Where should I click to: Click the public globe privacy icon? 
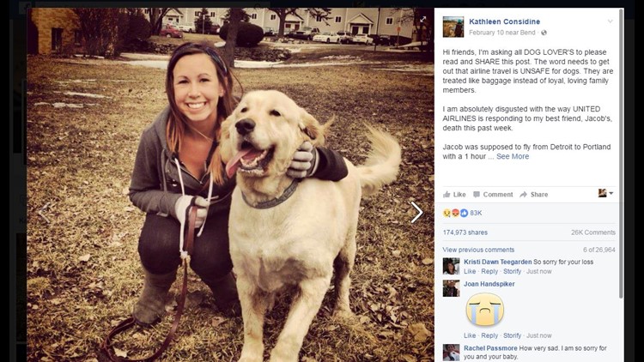pyautogui.click(x=544, y=33)
